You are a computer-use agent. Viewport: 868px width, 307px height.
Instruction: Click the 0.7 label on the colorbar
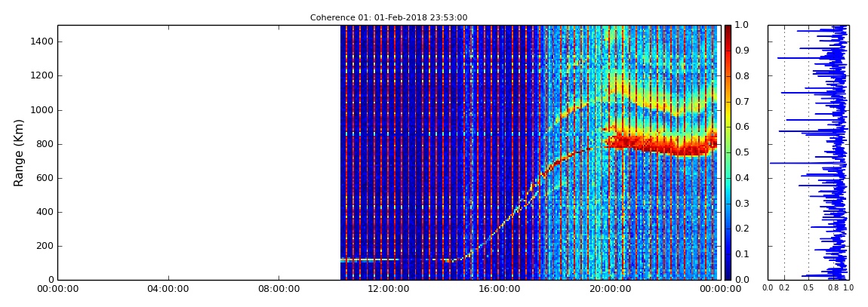(741, 102)
